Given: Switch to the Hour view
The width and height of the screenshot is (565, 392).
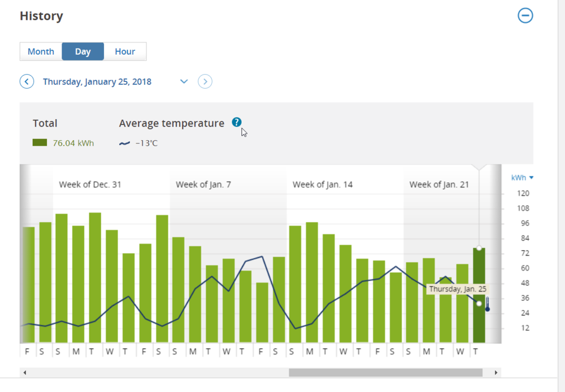Looking at the screenshot, I should [125, 51].
